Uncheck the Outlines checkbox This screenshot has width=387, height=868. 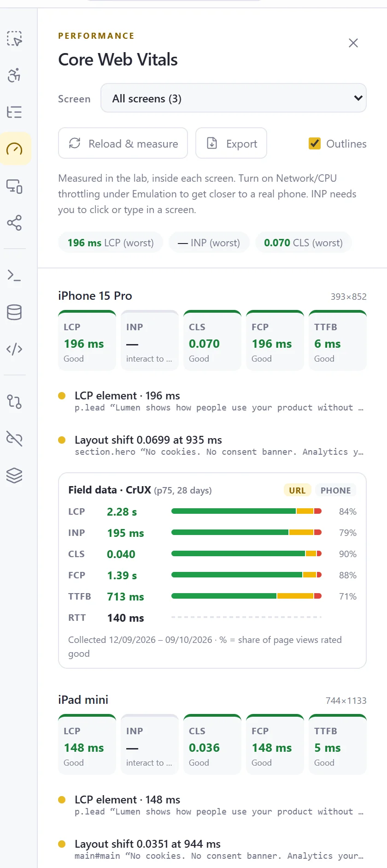pos(315,143)
